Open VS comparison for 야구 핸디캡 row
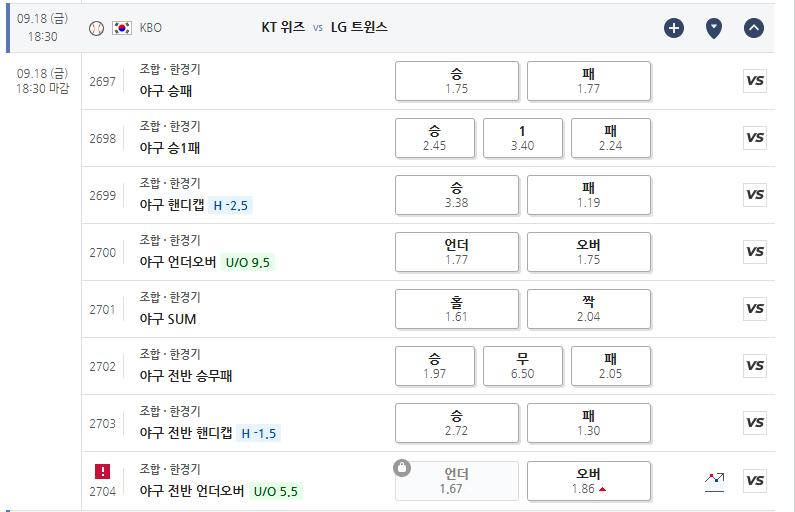 coord(755,195)
